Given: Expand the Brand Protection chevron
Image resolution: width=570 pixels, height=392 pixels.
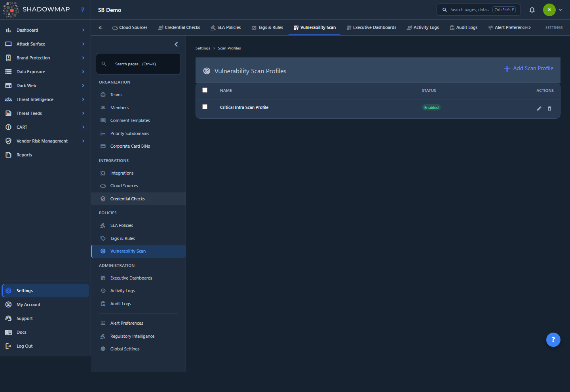Looking at the screenshot, I should pos(83,58).
